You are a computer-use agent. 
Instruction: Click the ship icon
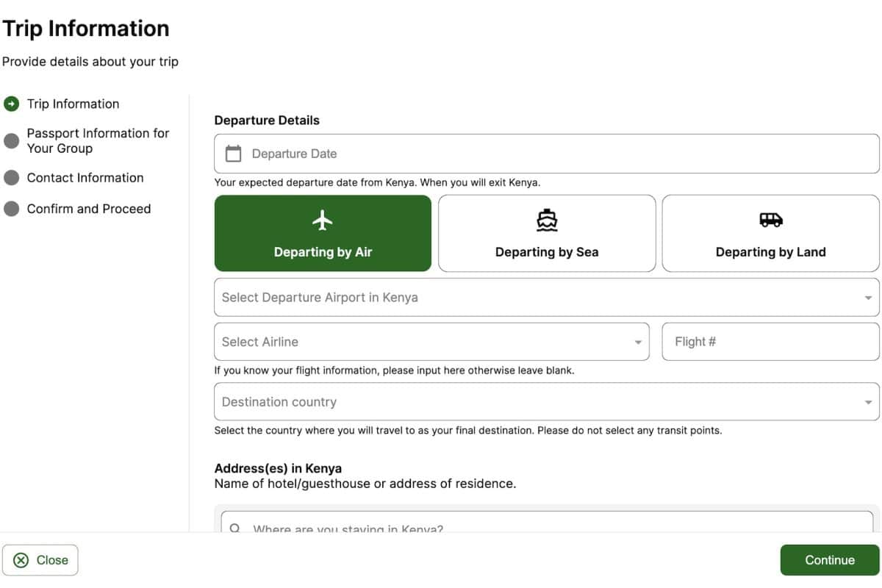pyautogui.click(x=547, y=220)
